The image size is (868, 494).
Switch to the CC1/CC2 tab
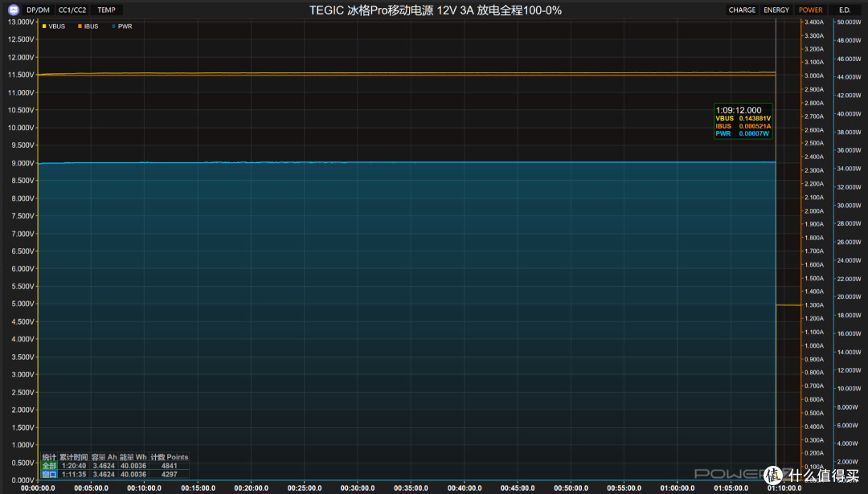point(72,10)
